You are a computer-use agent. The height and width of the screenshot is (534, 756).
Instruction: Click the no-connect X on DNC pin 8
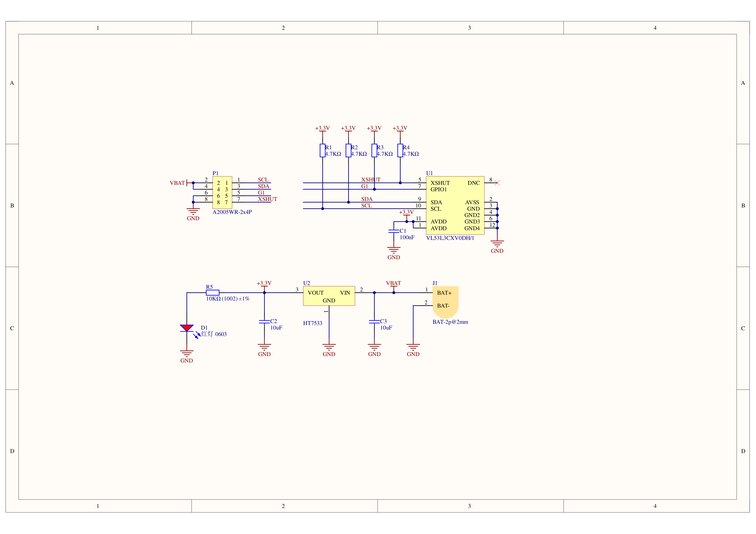tap(497, 183)
